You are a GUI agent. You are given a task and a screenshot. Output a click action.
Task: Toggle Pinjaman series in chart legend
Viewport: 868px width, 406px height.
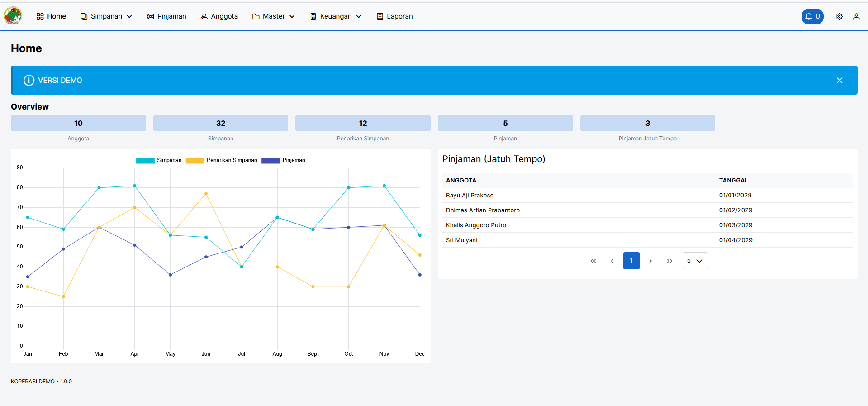point(284,160)
